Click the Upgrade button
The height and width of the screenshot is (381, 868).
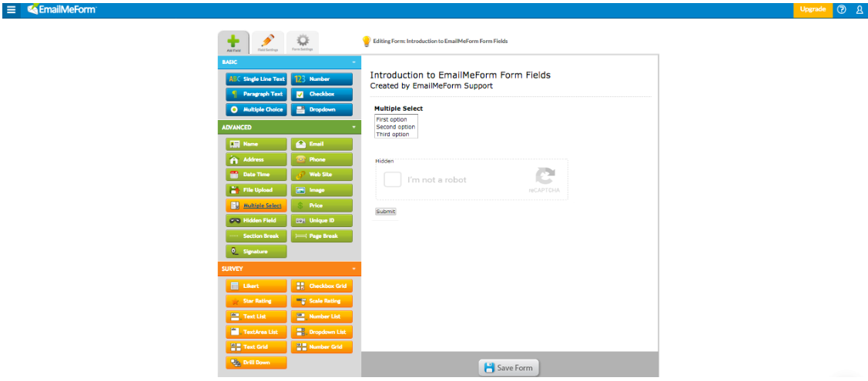coord(813,9)
